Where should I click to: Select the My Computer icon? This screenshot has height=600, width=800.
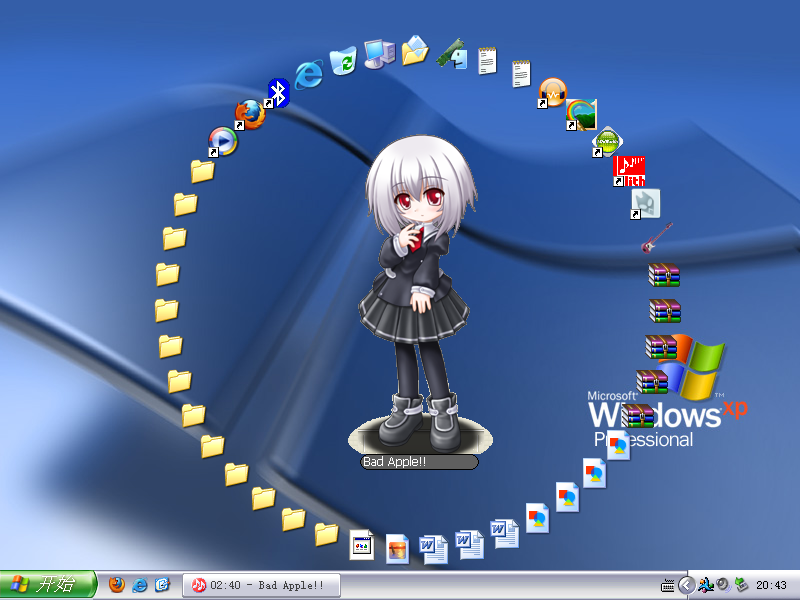(x=380, y=54)
